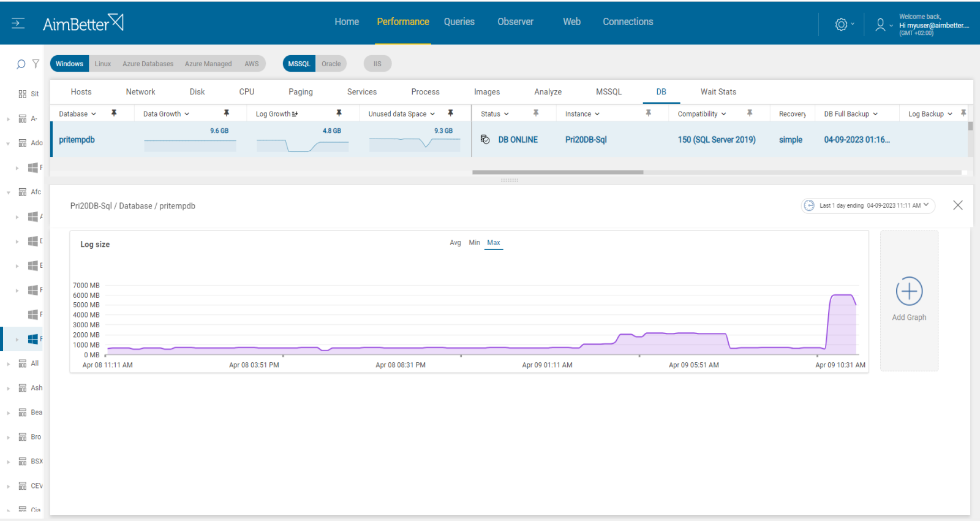This screenshot has width=980, height=521.
Task: Open the Last 1 day ending date range dropdown
Action: pyautogui.click(x=868, y=205)
